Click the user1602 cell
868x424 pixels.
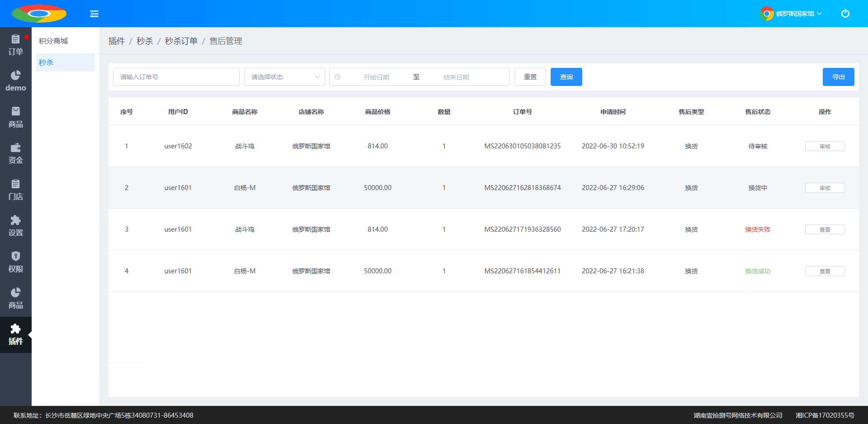pyautogui.click(x=178, y=146)
